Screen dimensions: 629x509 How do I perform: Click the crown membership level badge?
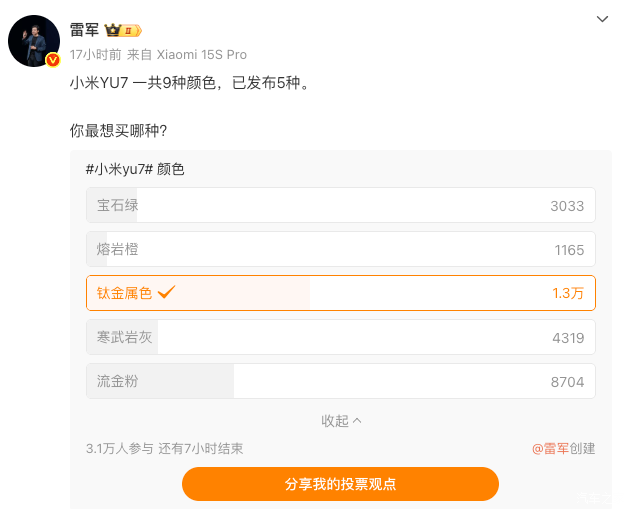pos(123,30)
